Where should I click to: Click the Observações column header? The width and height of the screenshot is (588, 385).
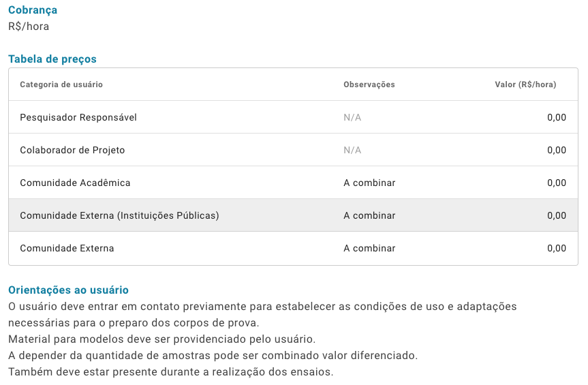pyautogui.click(x=369, y=84)
